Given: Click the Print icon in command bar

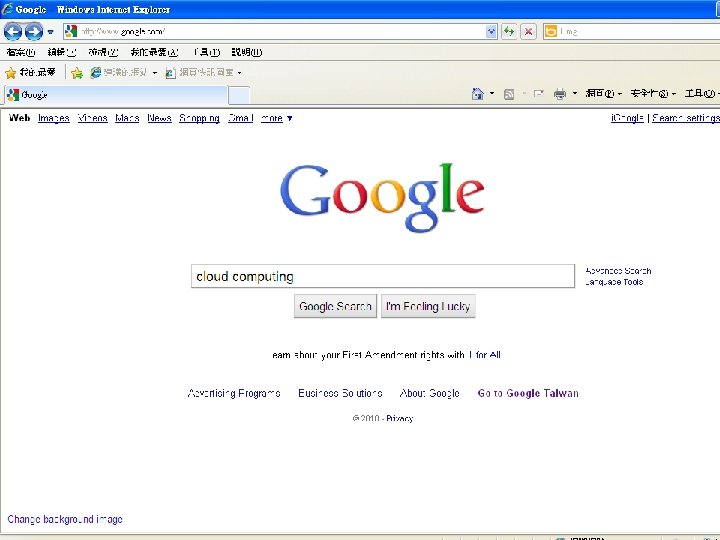Looking at the screenshot, I should (560, 94).
